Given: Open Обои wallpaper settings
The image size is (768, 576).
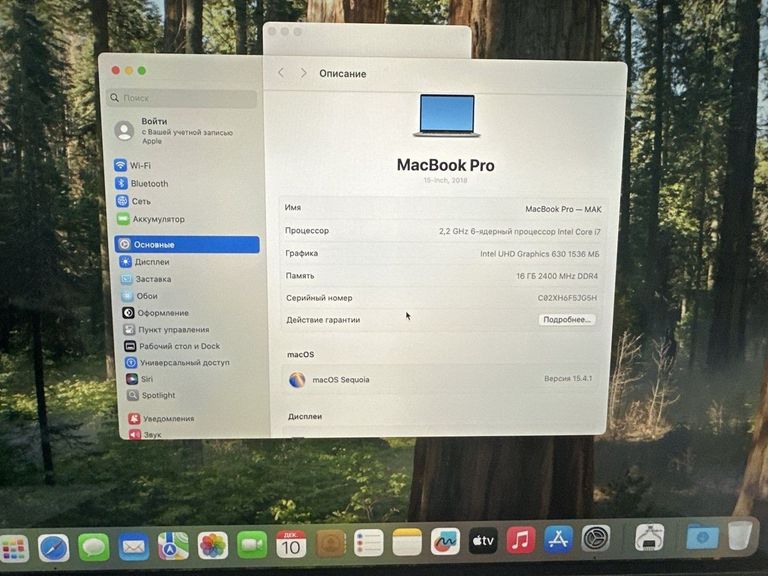Looking at the screenshot, I should [140, 296].
